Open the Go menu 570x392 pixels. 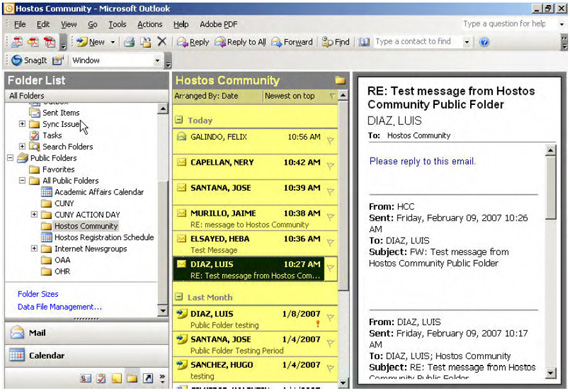pos(92,24)
